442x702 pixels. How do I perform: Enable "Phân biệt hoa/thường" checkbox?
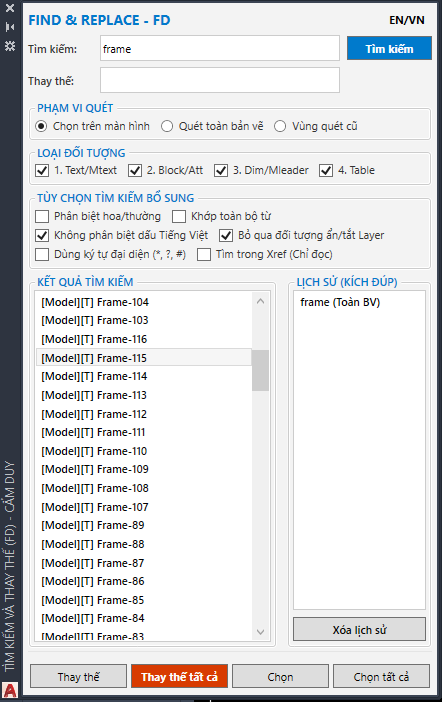pyautogui.click(x=42, y=217)
